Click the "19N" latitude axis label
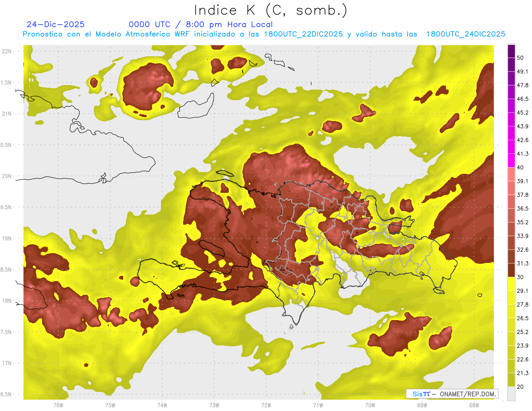 coord(7,239)
